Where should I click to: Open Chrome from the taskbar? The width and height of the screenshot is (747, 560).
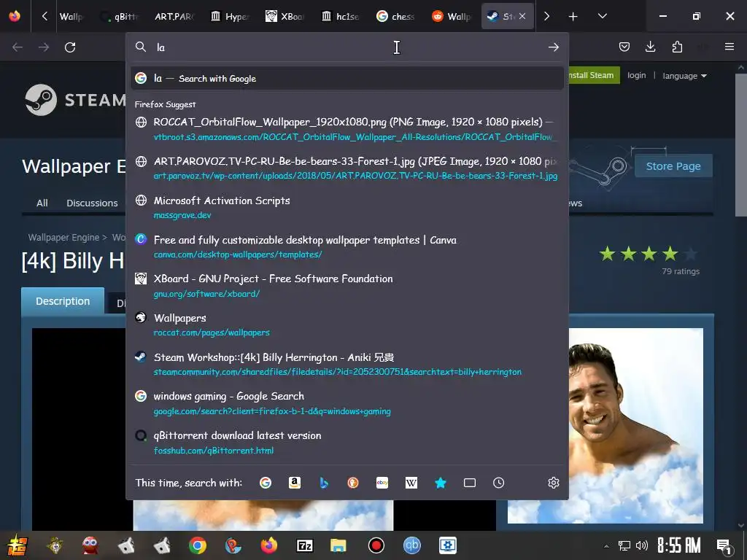(x=197, y=545)
